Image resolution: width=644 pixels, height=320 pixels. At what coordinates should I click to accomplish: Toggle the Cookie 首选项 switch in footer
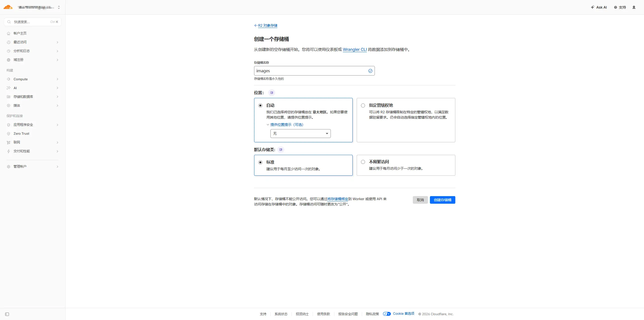[387, 314]
